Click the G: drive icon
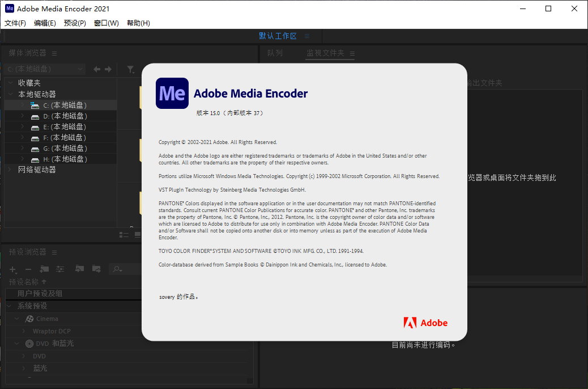 click(x=35, y=149)
